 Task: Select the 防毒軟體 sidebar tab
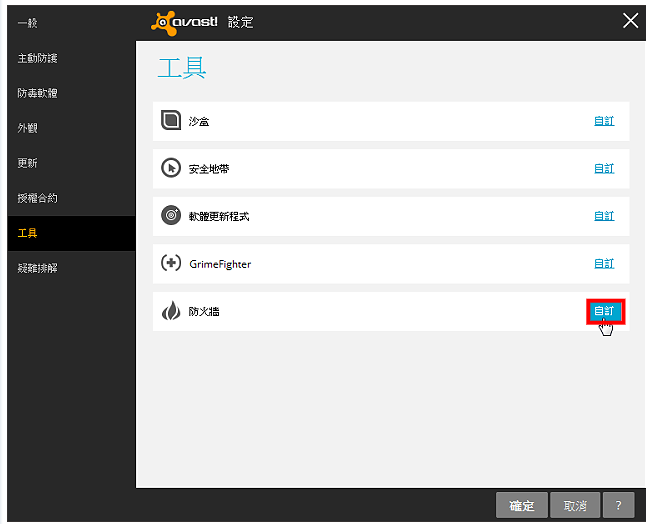click(71, 93)
